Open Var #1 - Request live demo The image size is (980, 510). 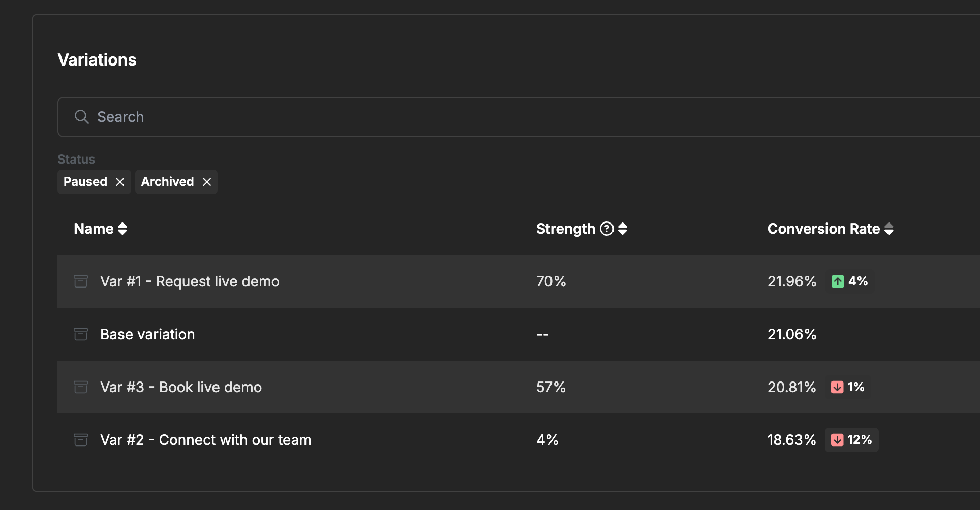pyautogui.click(x=190, y=281)
